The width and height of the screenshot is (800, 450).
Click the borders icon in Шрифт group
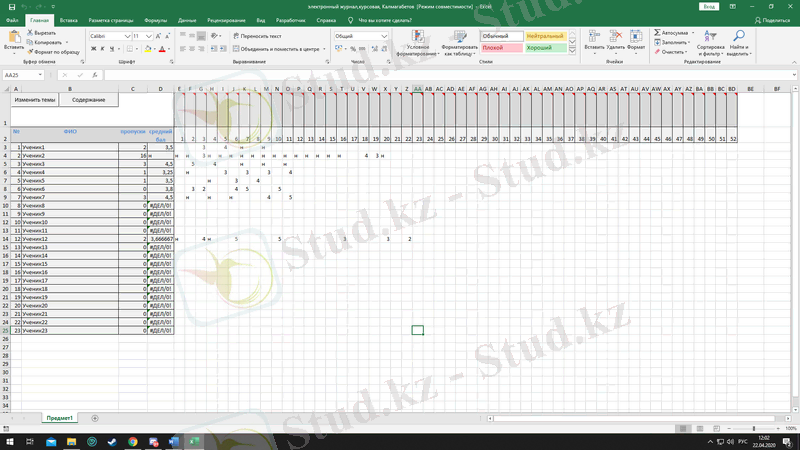point(130,49)
